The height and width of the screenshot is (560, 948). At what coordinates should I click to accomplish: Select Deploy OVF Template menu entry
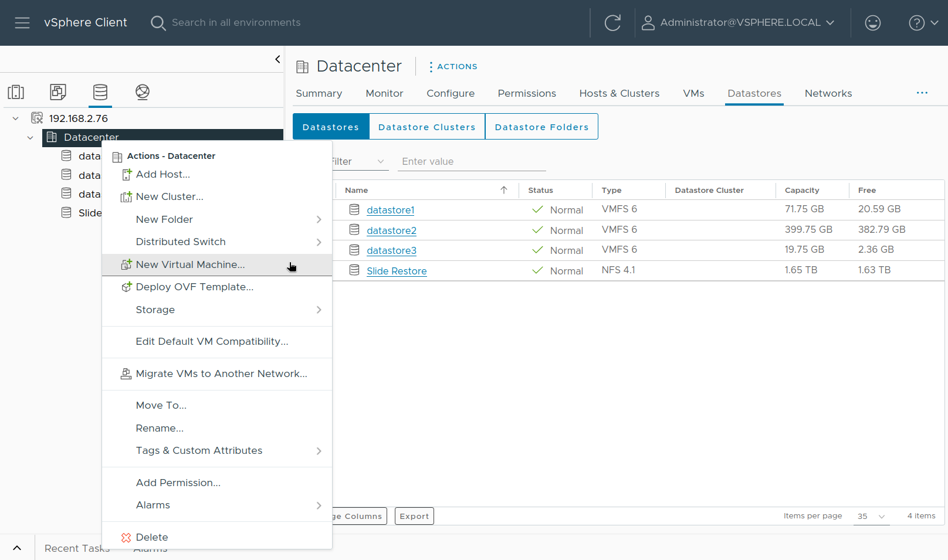217,287
